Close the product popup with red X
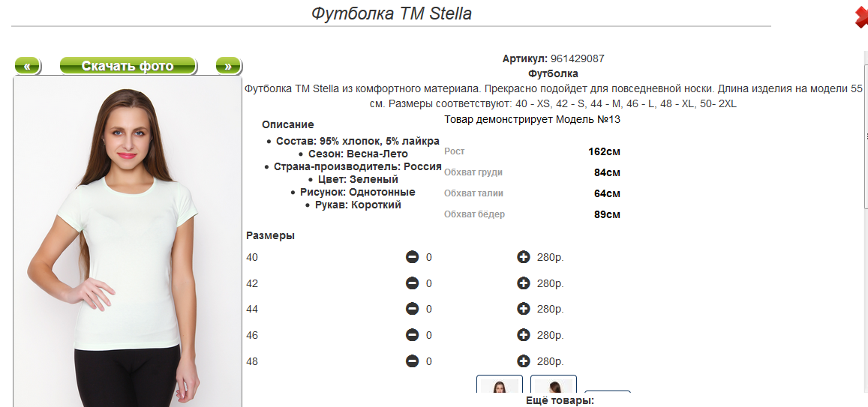The width and height of the screenshot is (868, 407). pyautogui.click(x=861, y=16)
